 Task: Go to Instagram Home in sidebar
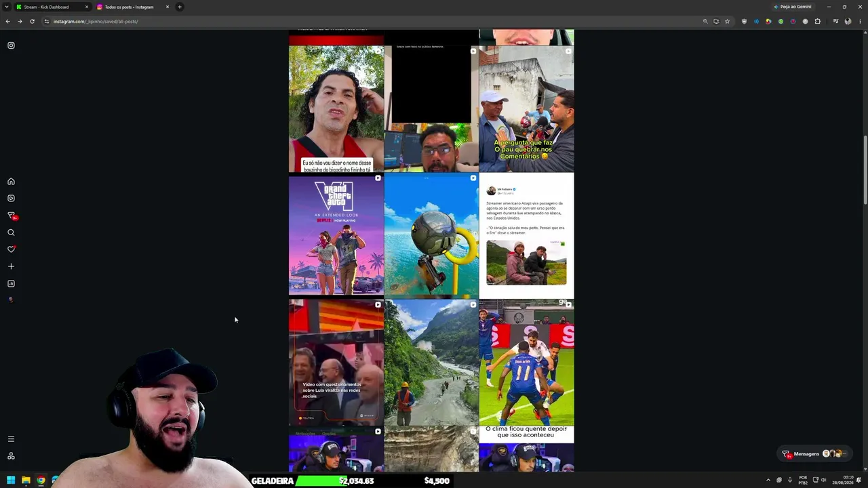pyautogui.click(x=11, y=182)
